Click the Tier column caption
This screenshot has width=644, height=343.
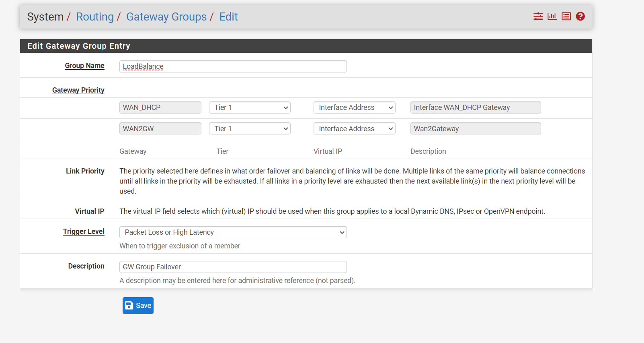click(x=222, y=151)
